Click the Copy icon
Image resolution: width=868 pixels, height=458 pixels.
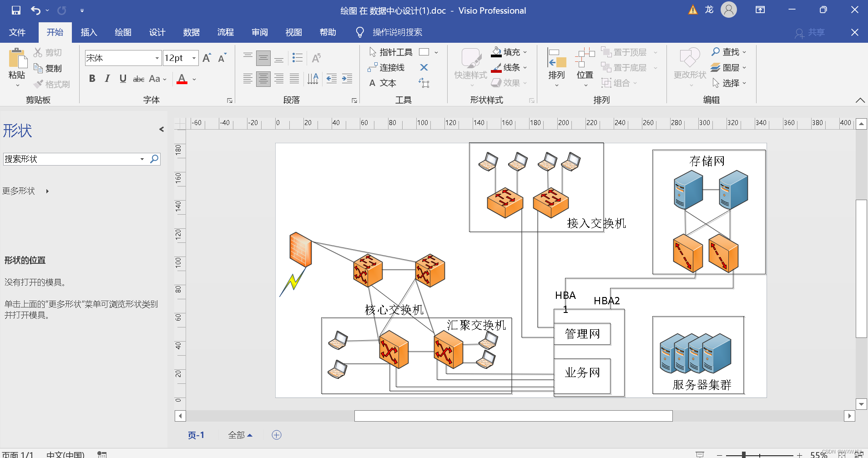pos(38,68)
